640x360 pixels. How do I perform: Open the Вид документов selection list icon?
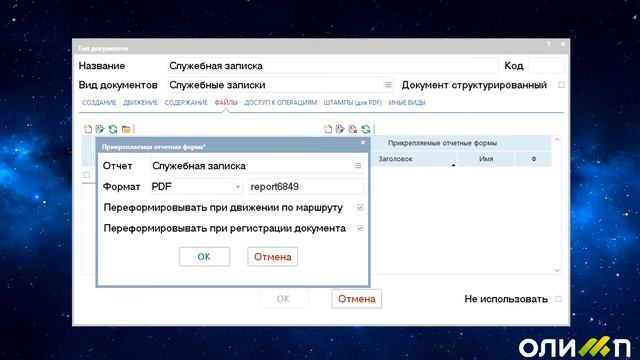389,85
